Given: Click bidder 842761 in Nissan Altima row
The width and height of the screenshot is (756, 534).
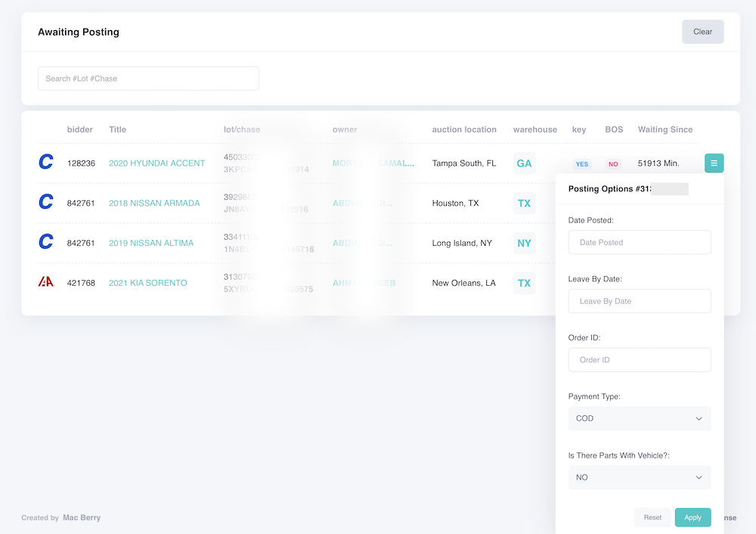Looking at the screenshot, I should tap(81, 243).
